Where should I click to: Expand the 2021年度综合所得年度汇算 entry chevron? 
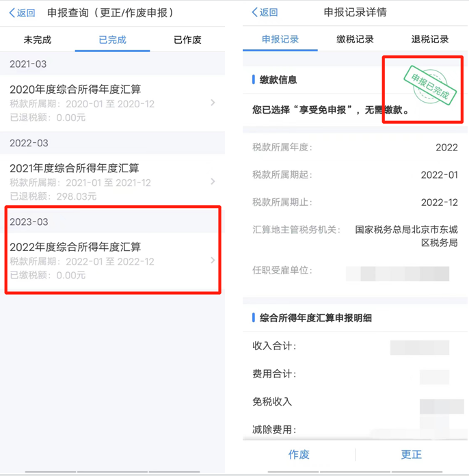coord(213,181)
